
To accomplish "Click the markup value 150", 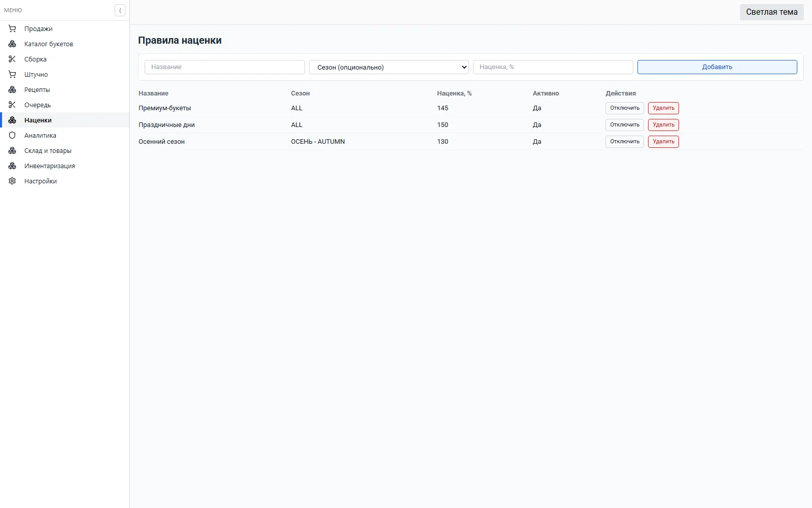I will pyautogui.click(x=443, y=125).
